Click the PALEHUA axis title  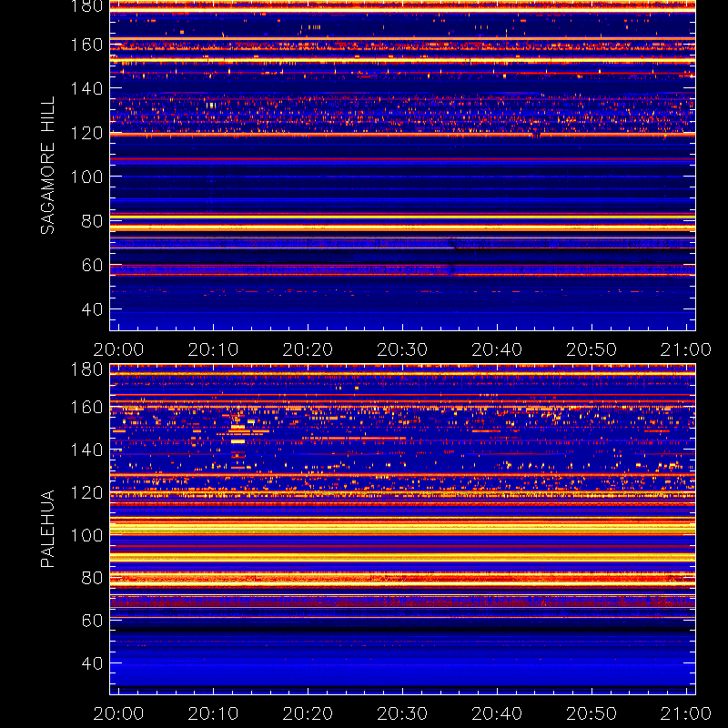click(x=47, y=529)
